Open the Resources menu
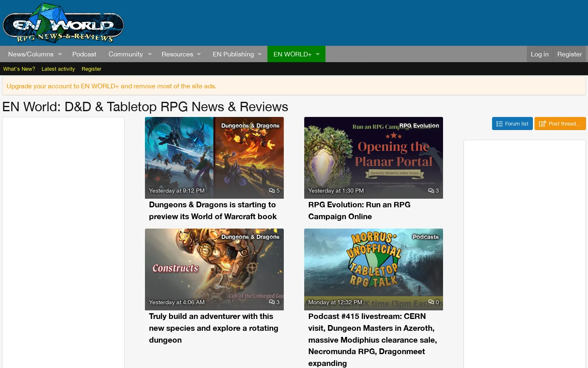Image resolution: width=588 pixels, height=368 pixels. point(177,54)
